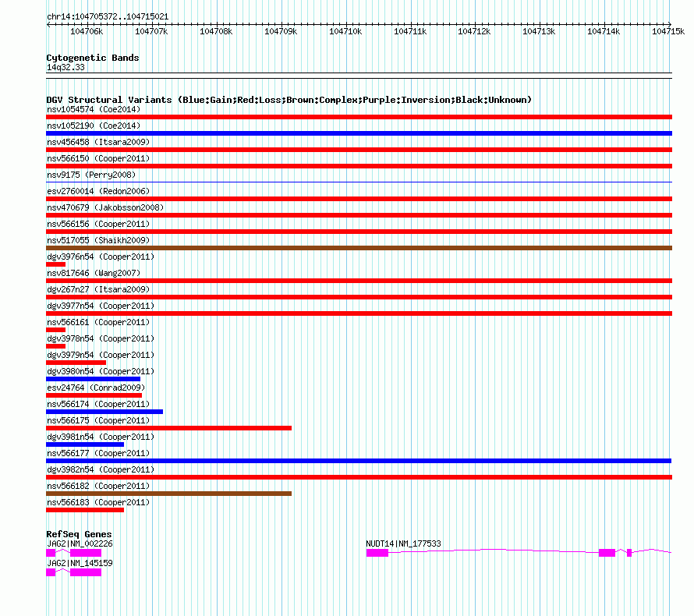Click the dgv3980n54 (Cooper2011) label
694x616 pixels.
click(x=101, y=371)
